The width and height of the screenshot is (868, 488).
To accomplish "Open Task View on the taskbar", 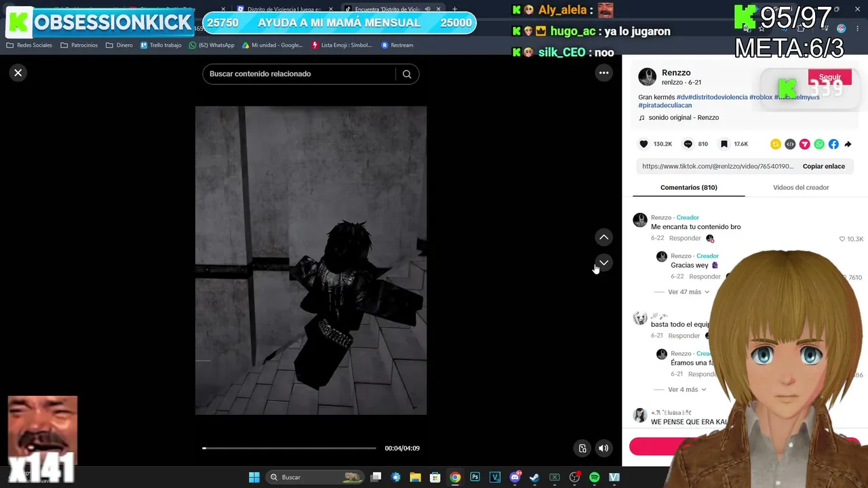I will coord(376,477).
